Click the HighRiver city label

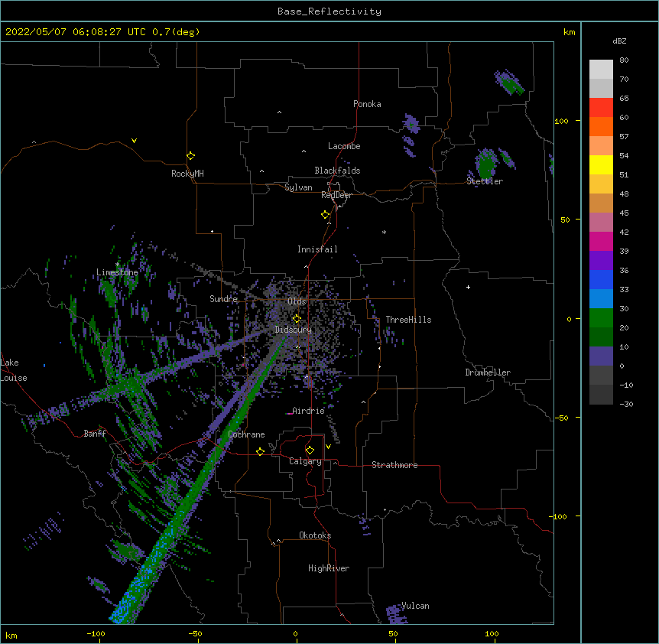tap(329, 568)
